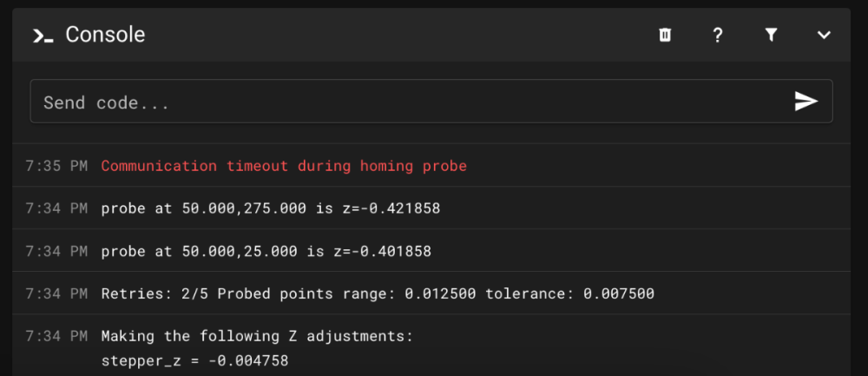Clear the console with the trash icon
Screen dimensions: 868x376
[x=665, y=36]
